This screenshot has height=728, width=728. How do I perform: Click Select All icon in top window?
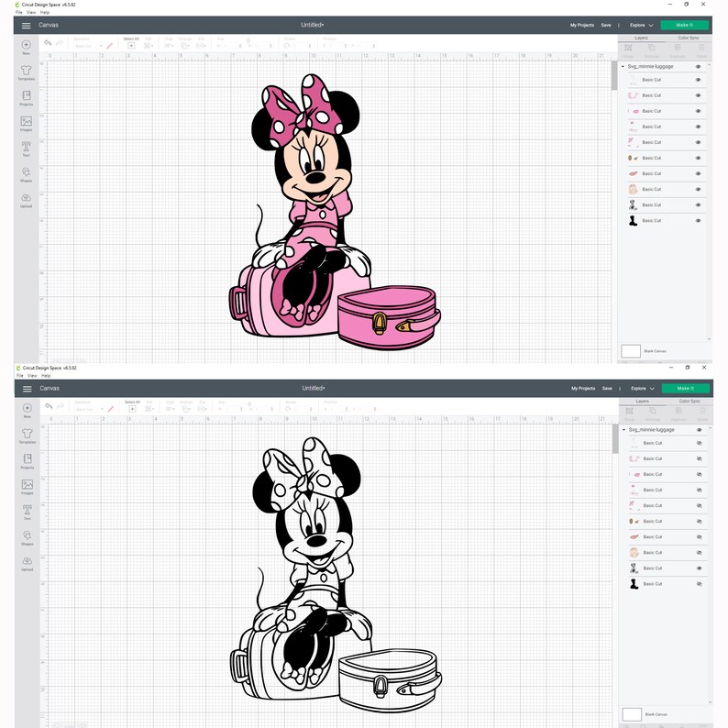tap(131, 46)
